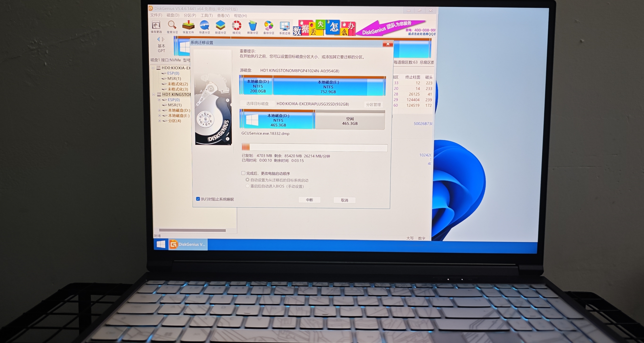This screenshot has width=644, height=343.
Task: Select MSR(1) under HD0:KIOXIA in tree
Action: point(174,78)
